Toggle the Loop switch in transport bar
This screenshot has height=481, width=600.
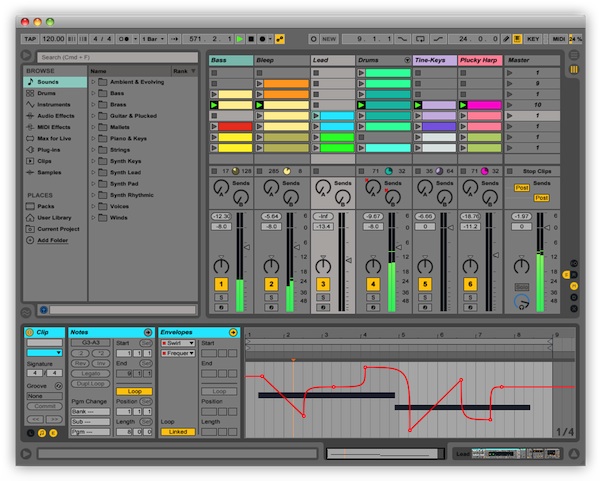(x=420, y=39)
